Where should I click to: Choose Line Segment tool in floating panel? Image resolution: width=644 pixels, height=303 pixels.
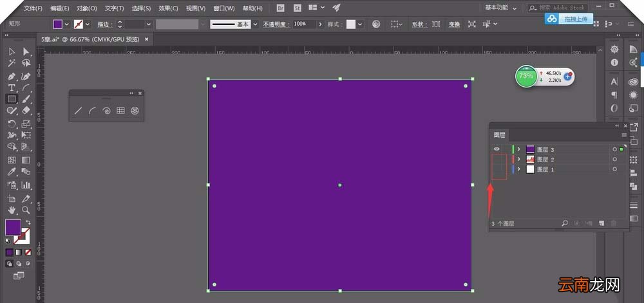(78, 111)
